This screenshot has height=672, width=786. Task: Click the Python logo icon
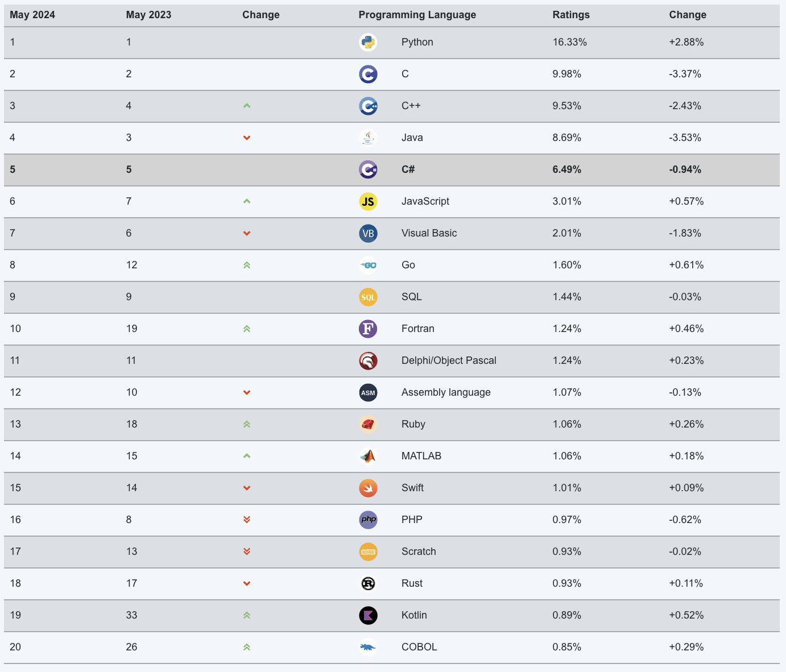click(368, 42)
